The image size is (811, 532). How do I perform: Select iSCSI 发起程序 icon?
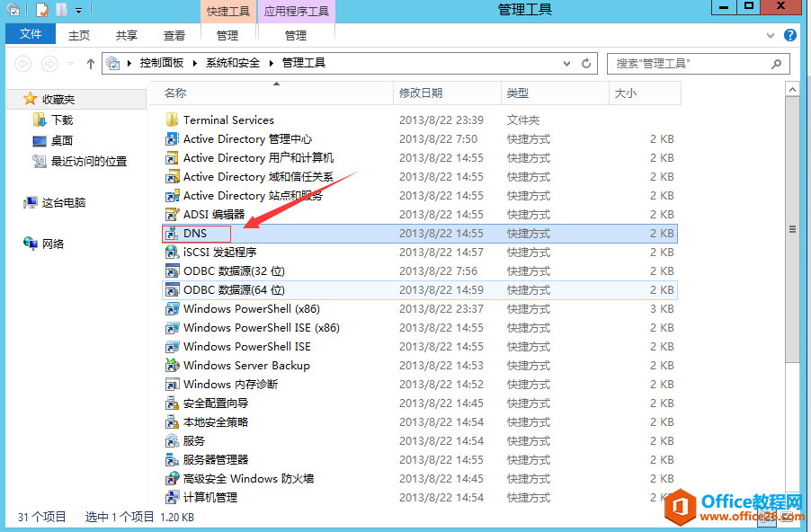pos(172,253)
